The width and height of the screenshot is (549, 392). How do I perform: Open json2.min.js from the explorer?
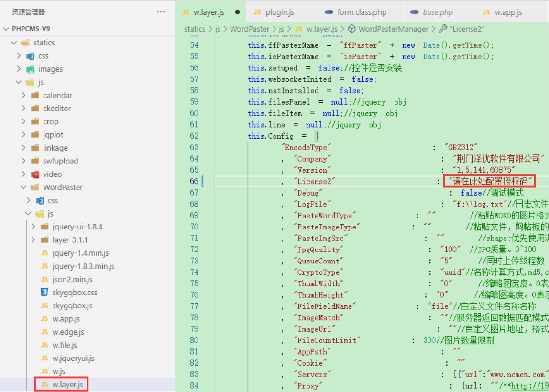coord(72,279)
